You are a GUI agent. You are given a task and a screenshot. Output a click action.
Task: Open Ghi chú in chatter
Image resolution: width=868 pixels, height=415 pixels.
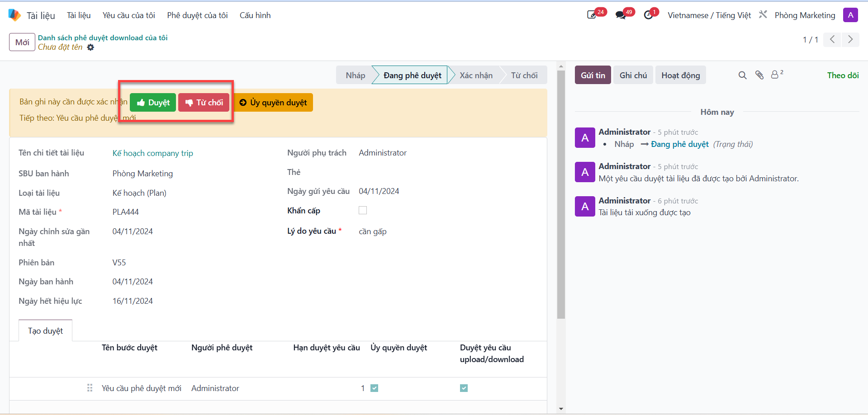coord(633,75)
